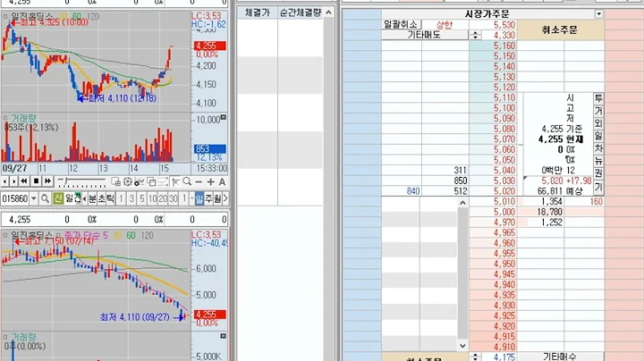This screenshot has height=361, width=644.
Task: Open 투 side tab
Action: point(598,98)
